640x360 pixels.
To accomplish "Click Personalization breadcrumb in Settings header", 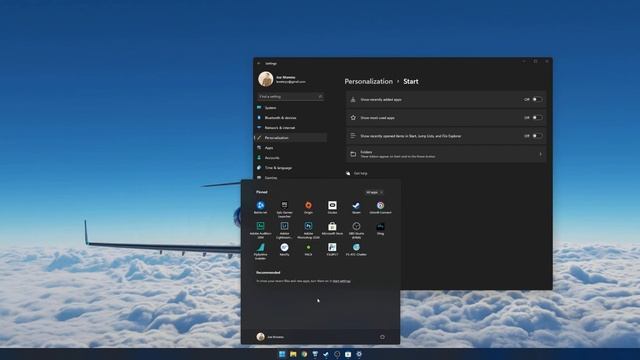I will (368, 81).
